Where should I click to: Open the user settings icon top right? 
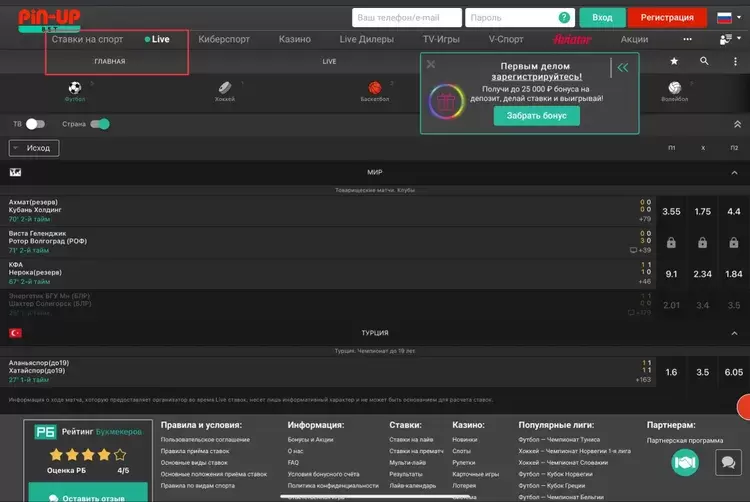[726, 39]
